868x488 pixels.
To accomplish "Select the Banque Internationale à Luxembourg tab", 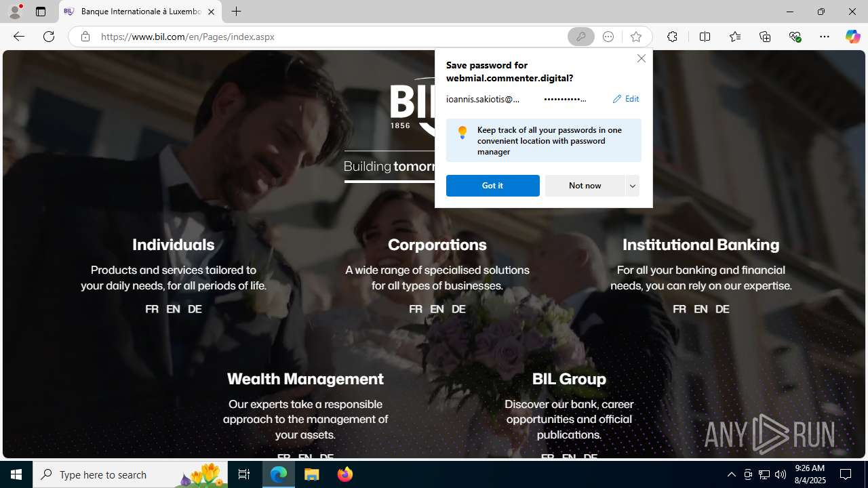I will [x=140, y=12].
